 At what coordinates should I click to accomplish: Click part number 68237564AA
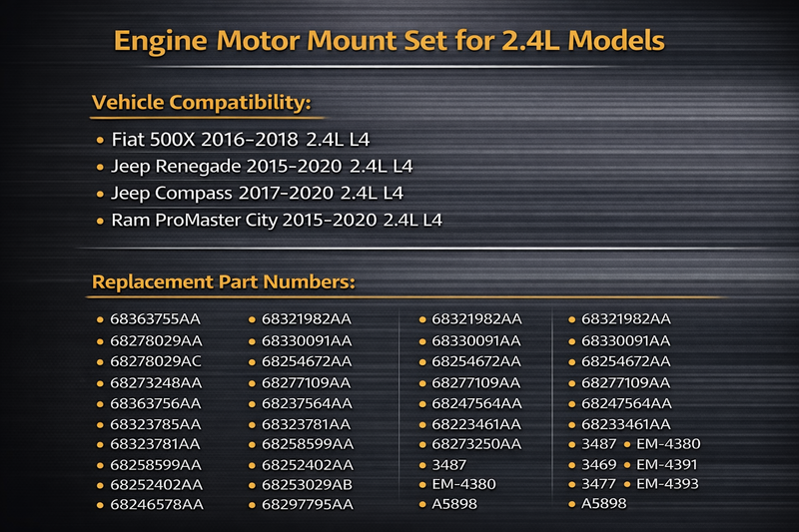coord(307,403)
